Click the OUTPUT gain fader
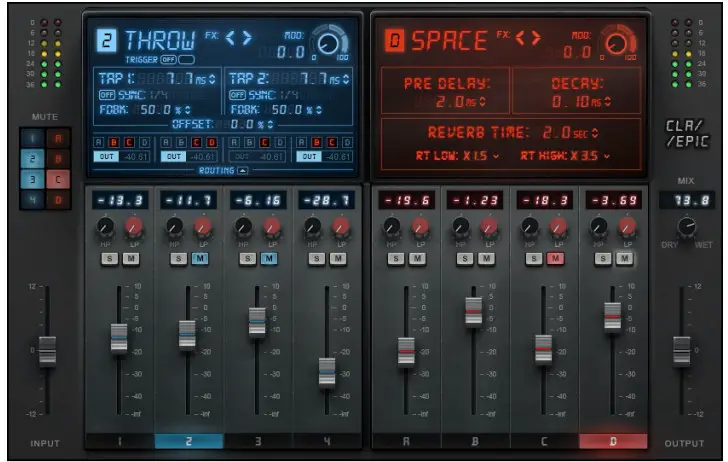The height and width of the screenshot is (462, 728). click(x=682, y=351)
